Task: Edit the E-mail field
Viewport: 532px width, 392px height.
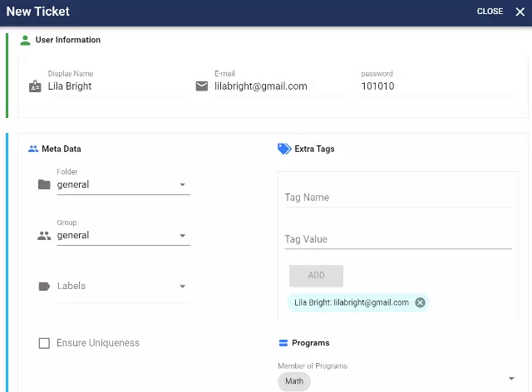Action: 280,86
